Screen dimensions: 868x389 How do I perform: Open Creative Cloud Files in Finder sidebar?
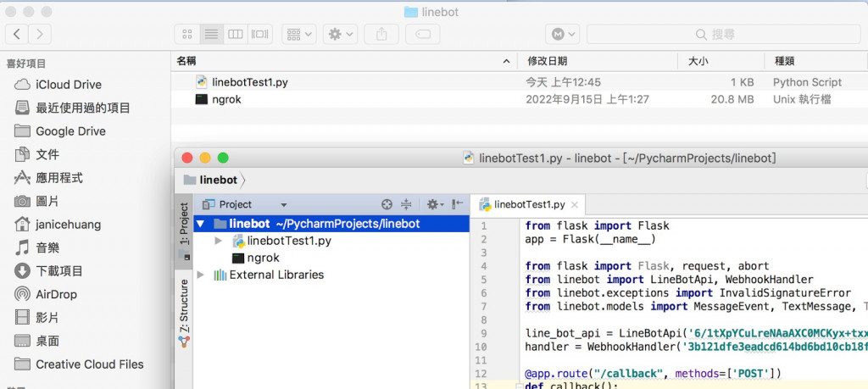tap(79, 364)
